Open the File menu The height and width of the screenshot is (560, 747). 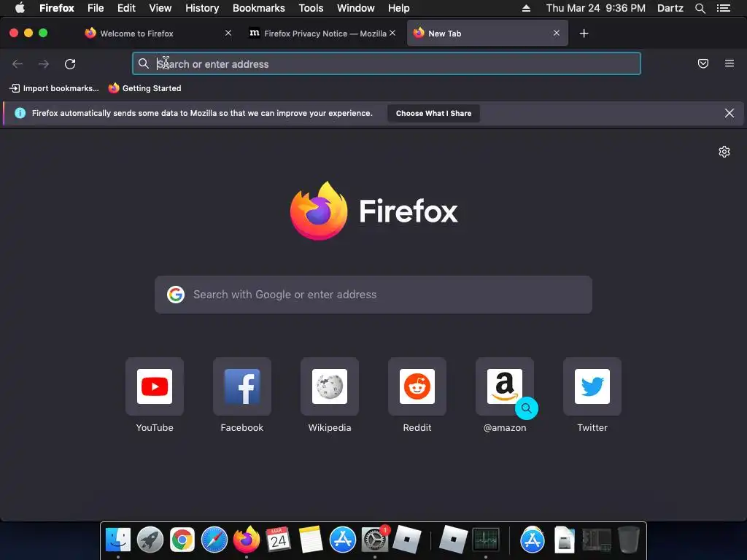pyautogui.click(x=96, y=8)
